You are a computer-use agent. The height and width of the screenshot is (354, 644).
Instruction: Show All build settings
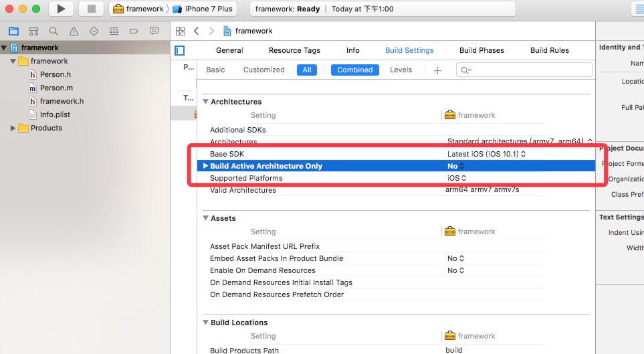[307, 70]
